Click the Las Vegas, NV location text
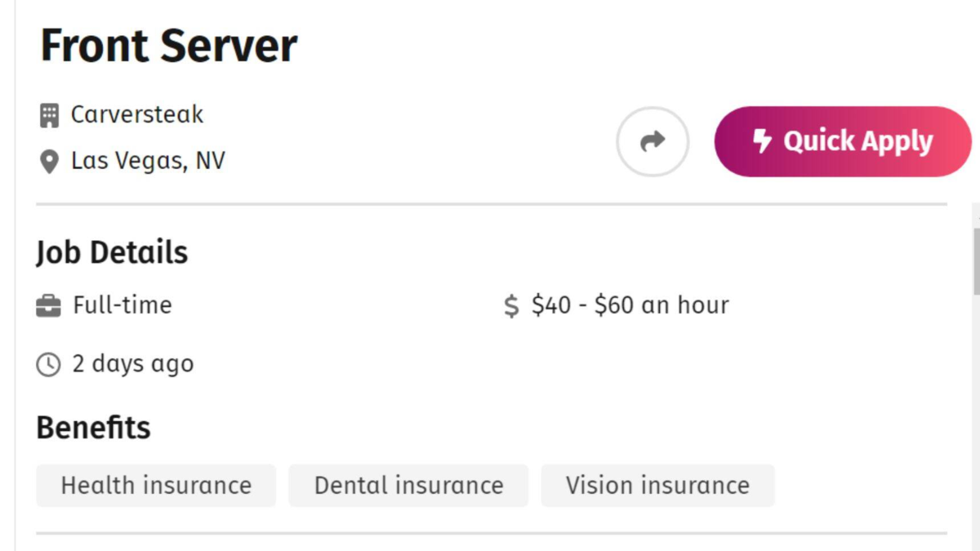Image resolution: width=980 pixels, height=551 pixels. pos(148,161)
